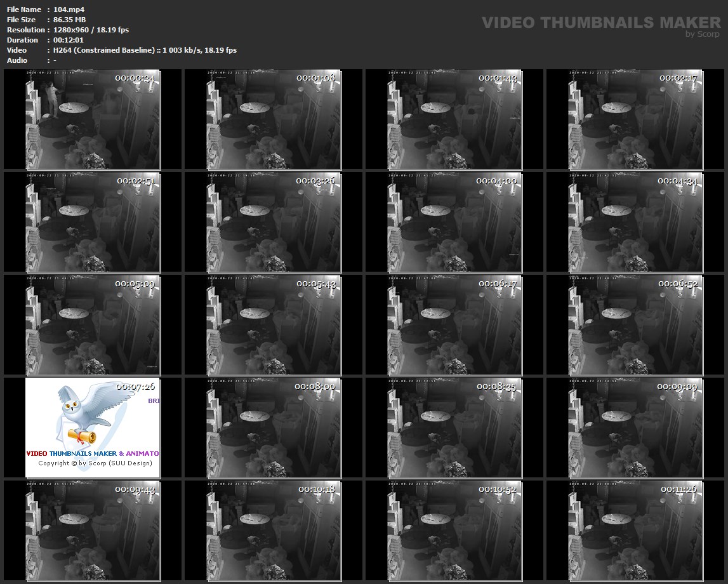Screen dimensions: 728x584
Task: Choose the thumbnail stamped 00:09:09
Action: click(x=635, y=428)
